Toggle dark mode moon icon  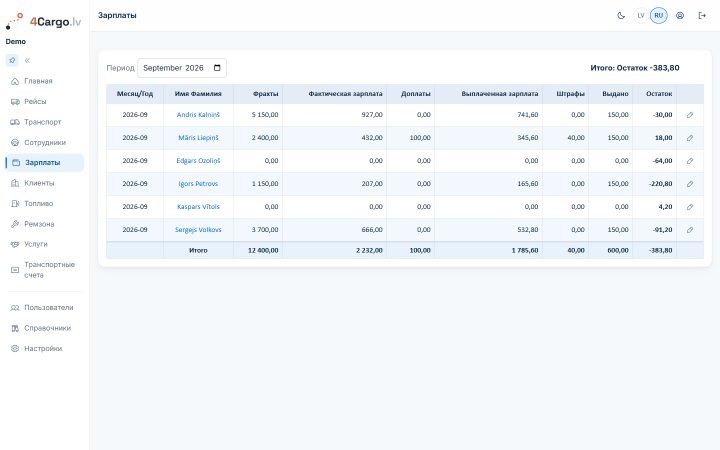coord(621,16)
